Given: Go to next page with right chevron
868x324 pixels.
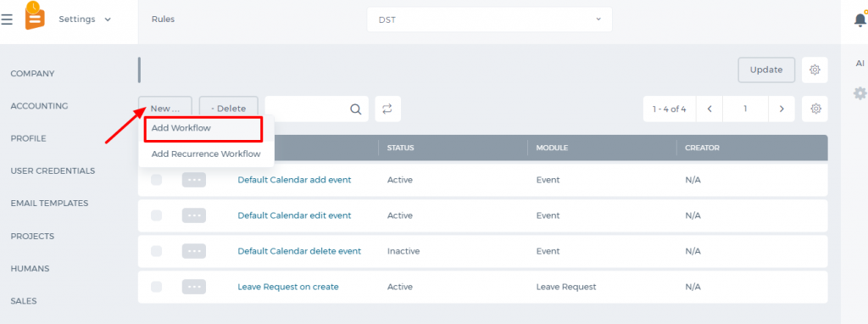Looking at the screenshot, I should [782, 109].
